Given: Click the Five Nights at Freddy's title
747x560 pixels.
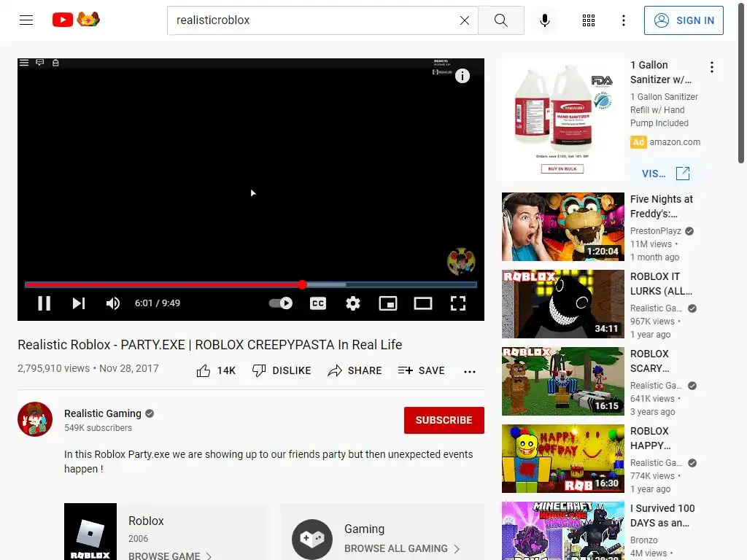Looking at the screenshot, I should 661,206.
